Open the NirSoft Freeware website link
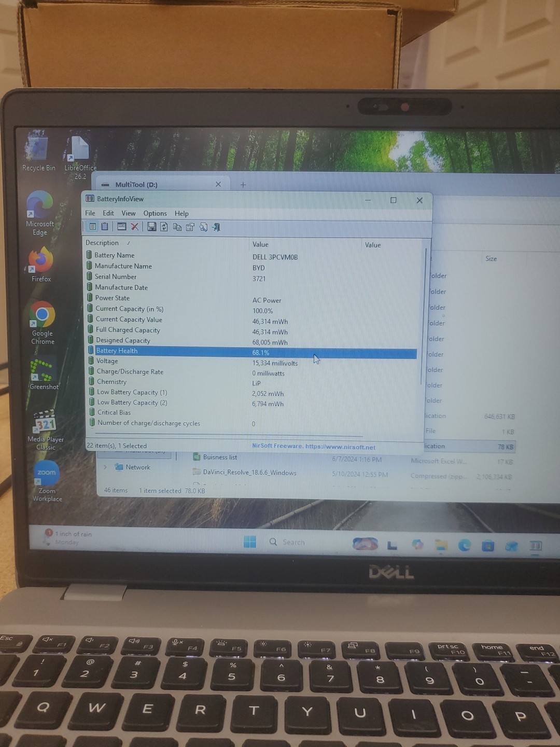Image resolution: width=560 pixels, height=747 pixels. (x=314, y=446)
